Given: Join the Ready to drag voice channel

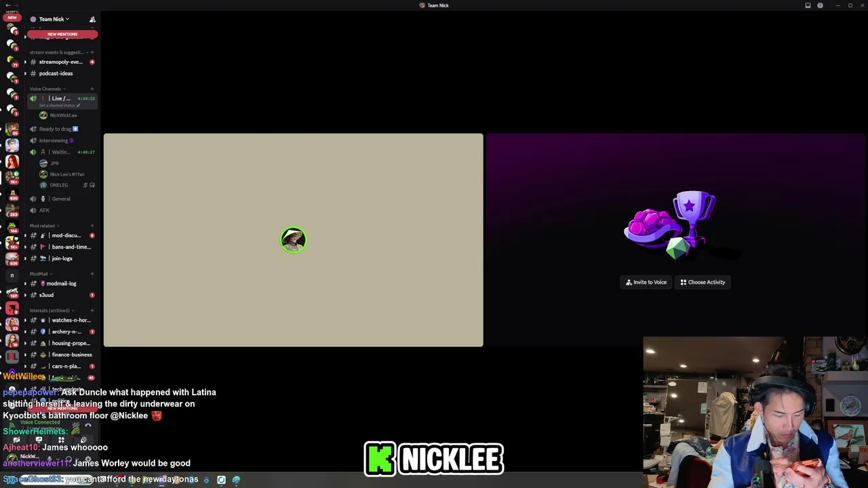Looking at the screenshot, I should (61, 129).
